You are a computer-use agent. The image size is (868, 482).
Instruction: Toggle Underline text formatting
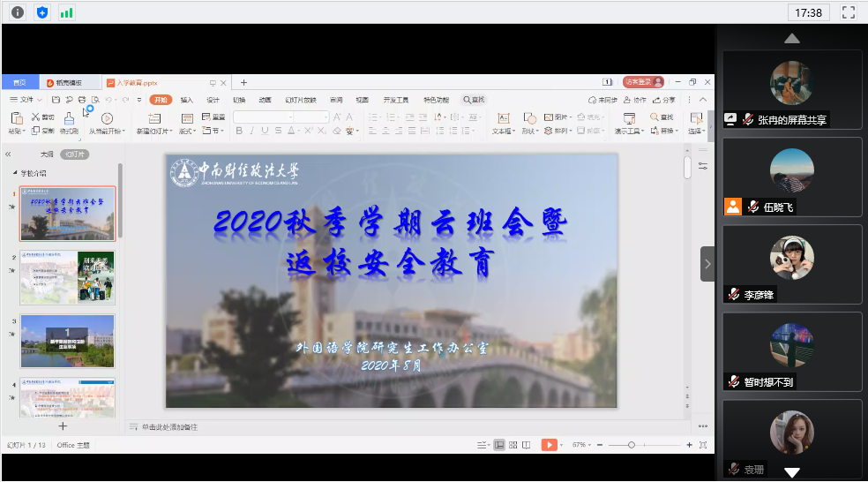coord(264,131)
